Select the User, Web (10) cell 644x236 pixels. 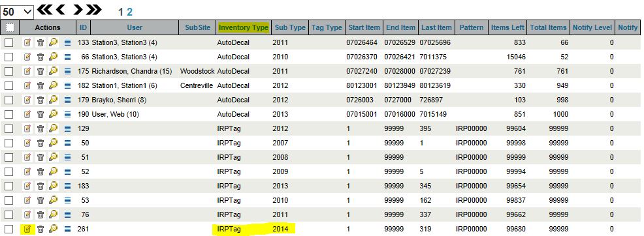click(x=116, y=114)
